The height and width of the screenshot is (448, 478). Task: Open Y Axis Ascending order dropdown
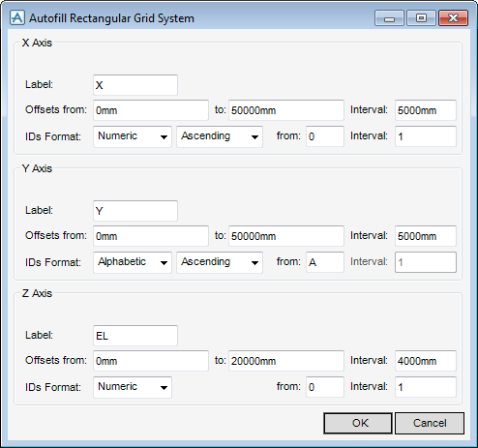point(220,262)
